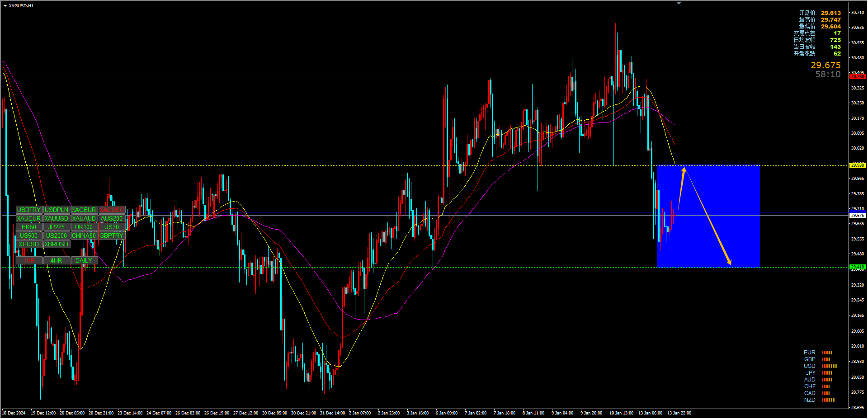Click the USD currency strength meter
868x419 pixels.
pos(829,366)
